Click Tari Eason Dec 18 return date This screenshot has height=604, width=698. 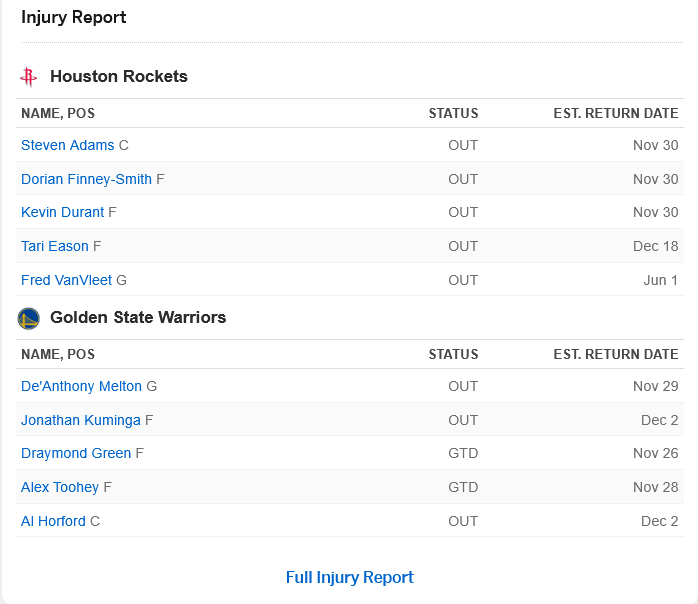click(x=656, y=246)
